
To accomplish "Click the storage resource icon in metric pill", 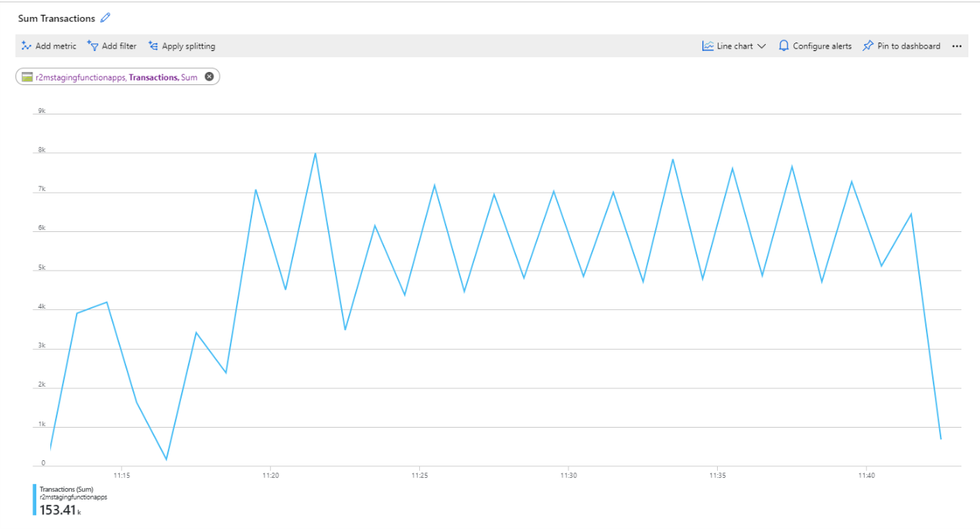I will (x=27, y=77).
